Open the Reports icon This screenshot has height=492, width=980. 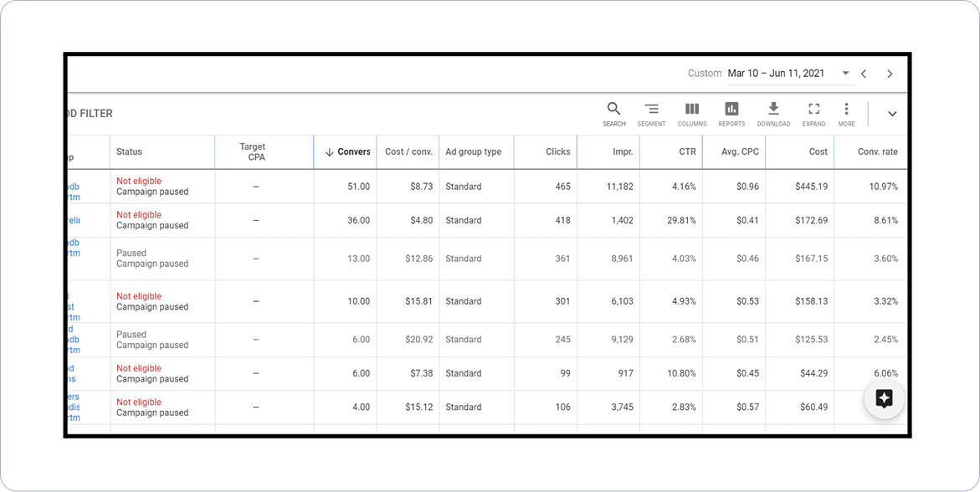click(x=731, y=110)
